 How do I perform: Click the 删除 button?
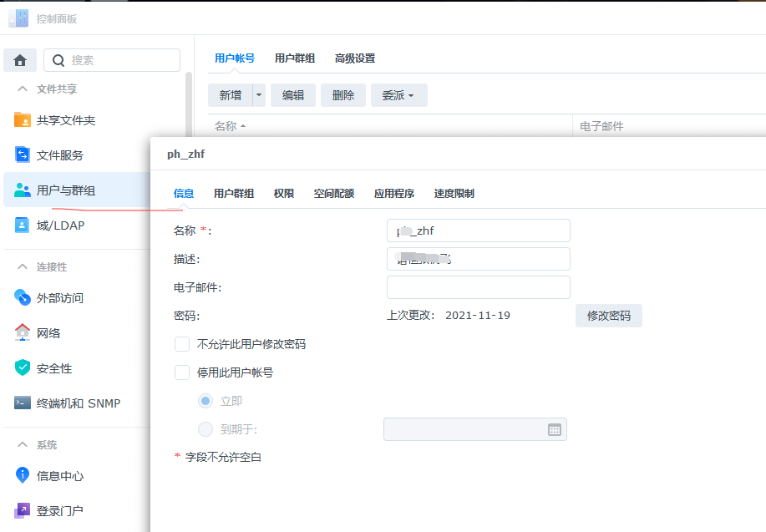(343, 95)
